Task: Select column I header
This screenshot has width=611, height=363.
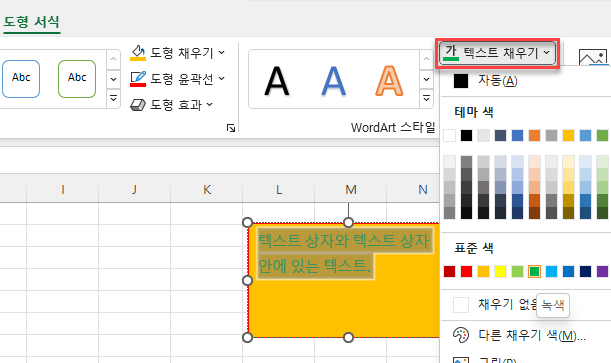Action: (63, 190)
